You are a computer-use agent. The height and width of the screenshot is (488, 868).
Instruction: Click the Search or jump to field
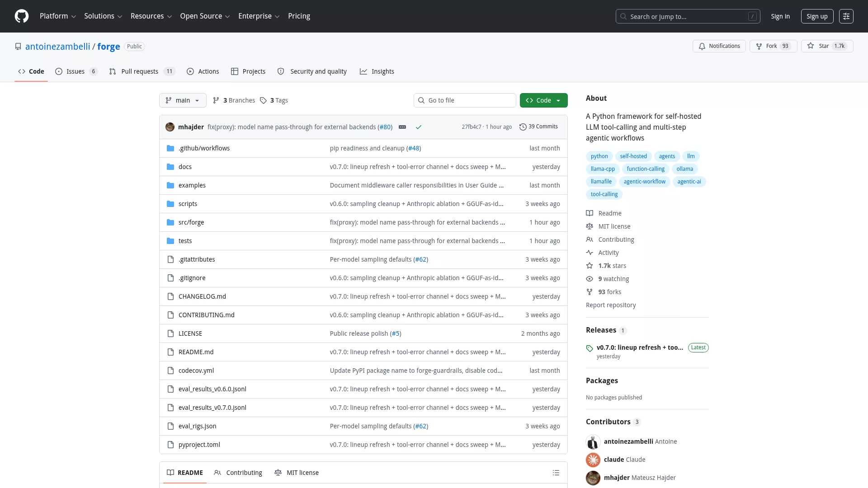(x=688, y=16)
